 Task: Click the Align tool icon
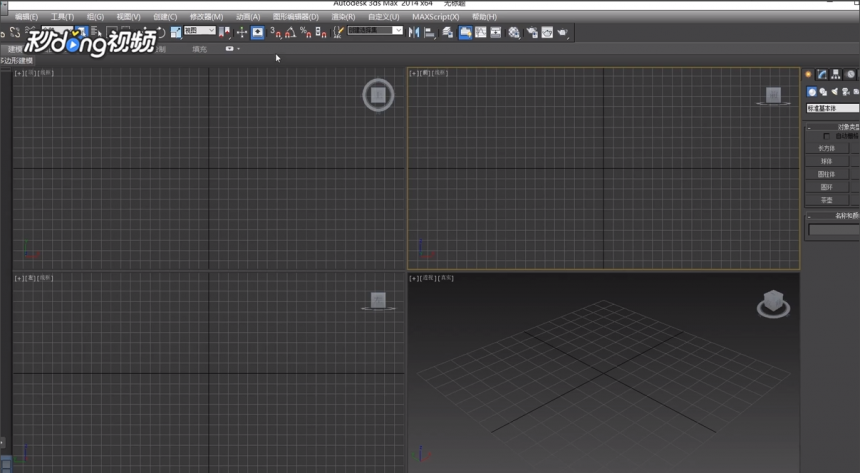tap(429, 32)
